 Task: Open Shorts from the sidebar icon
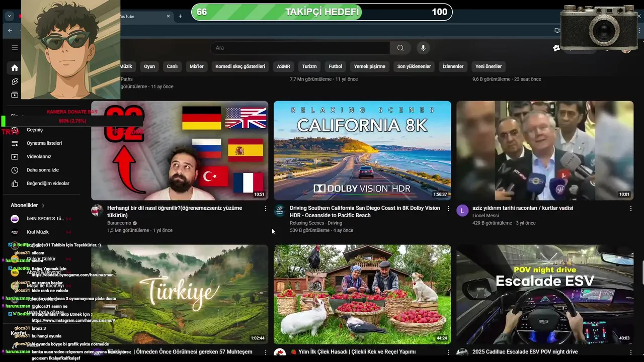tap(15, 81)
